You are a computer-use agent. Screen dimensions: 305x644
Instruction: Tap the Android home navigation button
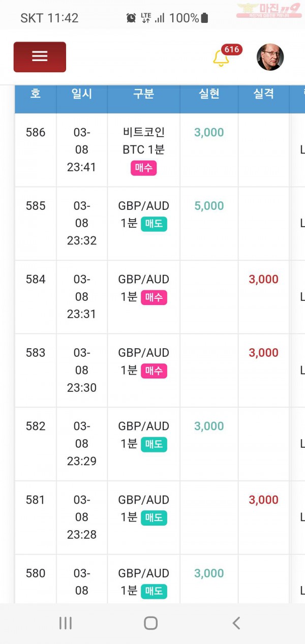coord(150,623)
